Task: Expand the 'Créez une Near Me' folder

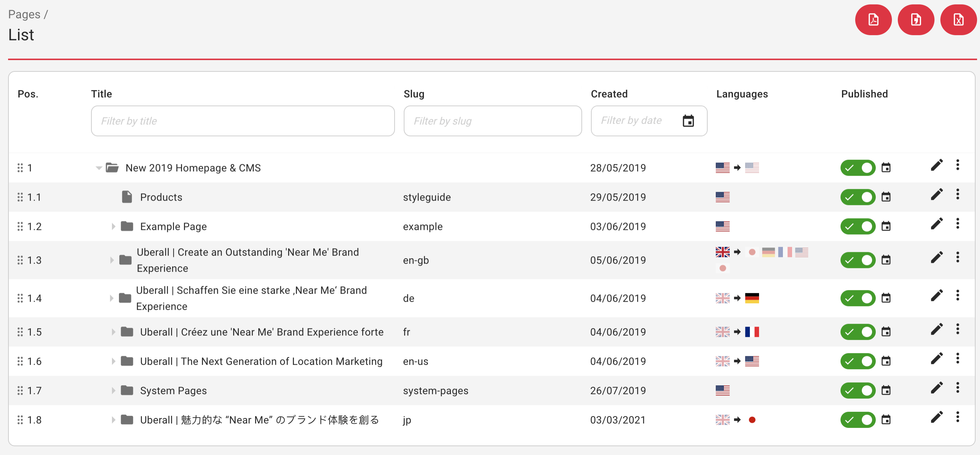Action: (113, 332)
